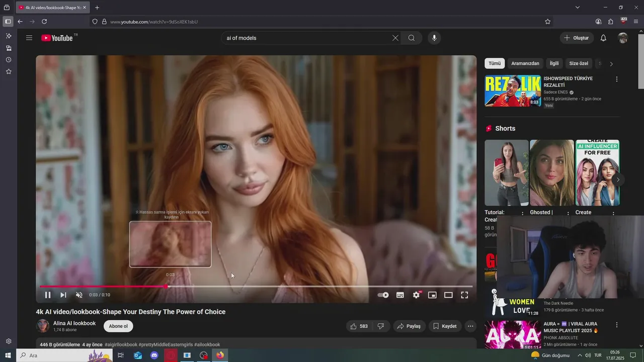Open the Windows Start menu

click(x=8, y=355)
